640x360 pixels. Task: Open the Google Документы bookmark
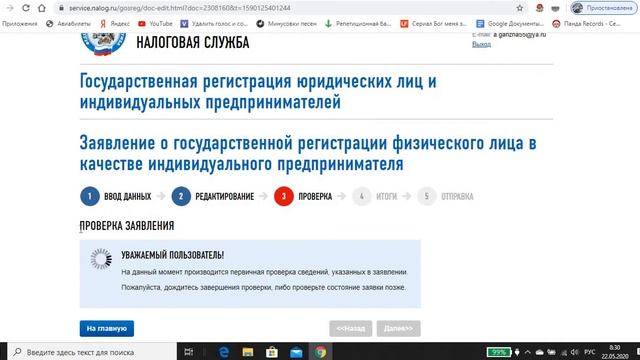510,24
